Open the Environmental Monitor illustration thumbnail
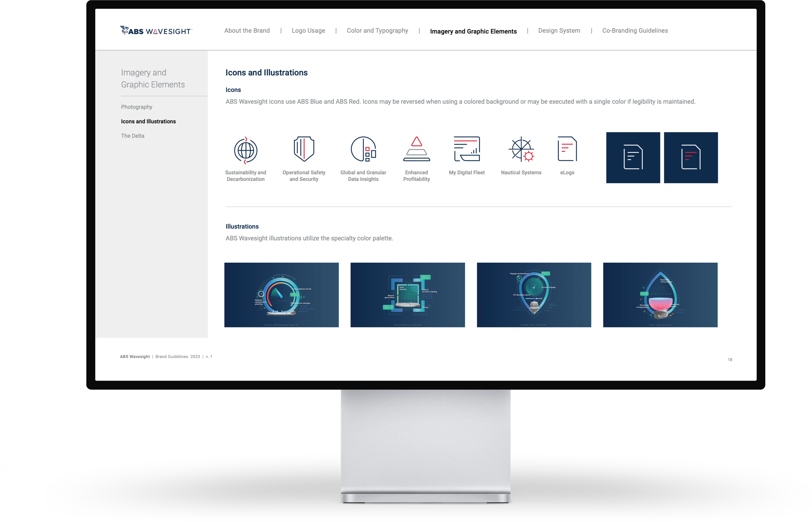812x522 pixels. 408,295
